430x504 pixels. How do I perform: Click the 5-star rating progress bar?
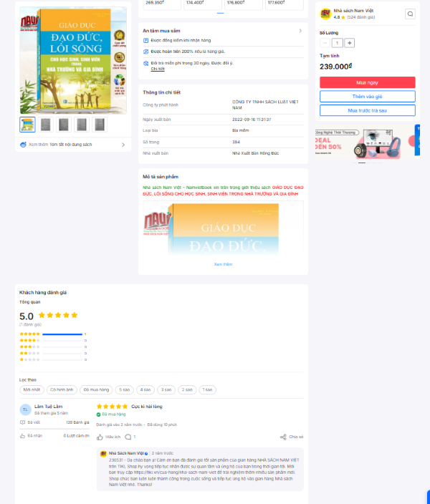pyautogui.click(x=62, y=334)
